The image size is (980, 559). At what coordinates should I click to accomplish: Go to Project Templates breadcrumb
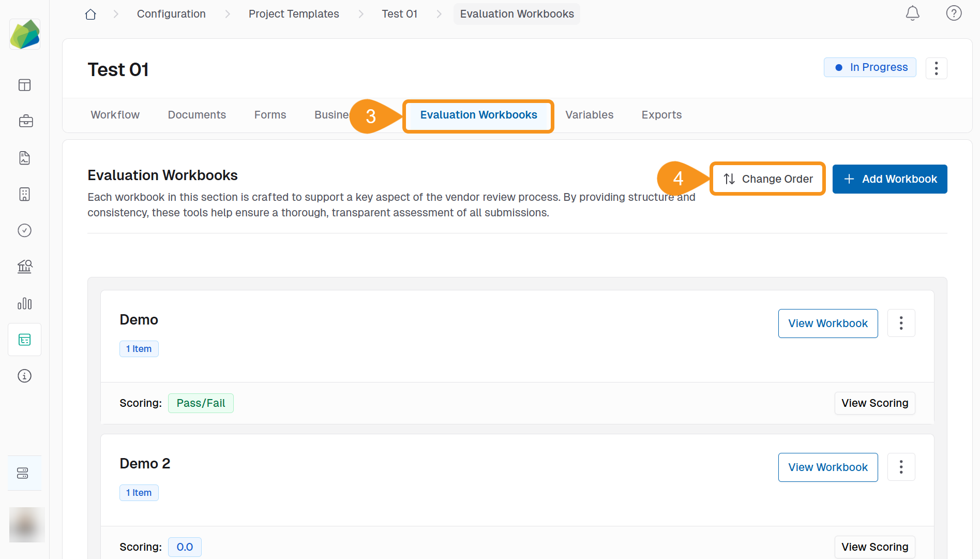click(x=293, y=14)
